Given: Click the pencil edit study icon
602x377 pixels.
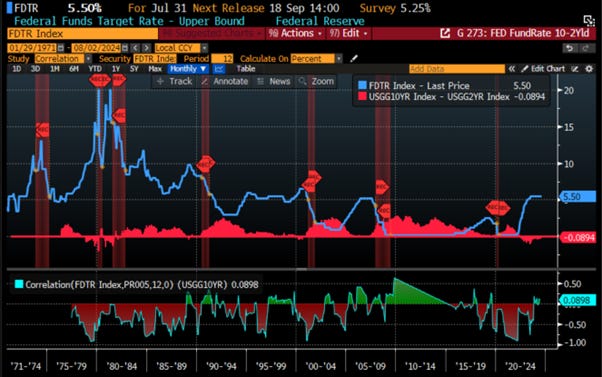Looking at the screenshot, I should coord(354,58).
